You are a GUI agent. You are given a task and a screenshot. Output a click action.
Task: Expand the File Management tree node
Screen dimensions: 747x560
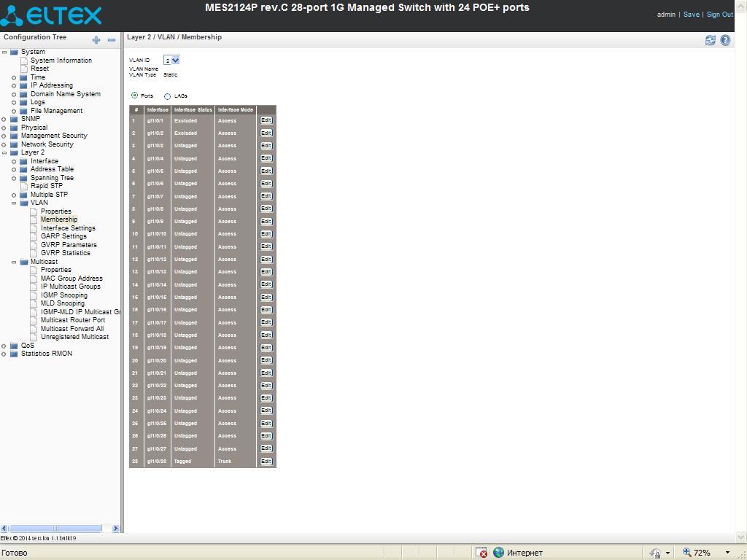coord(14,111)
